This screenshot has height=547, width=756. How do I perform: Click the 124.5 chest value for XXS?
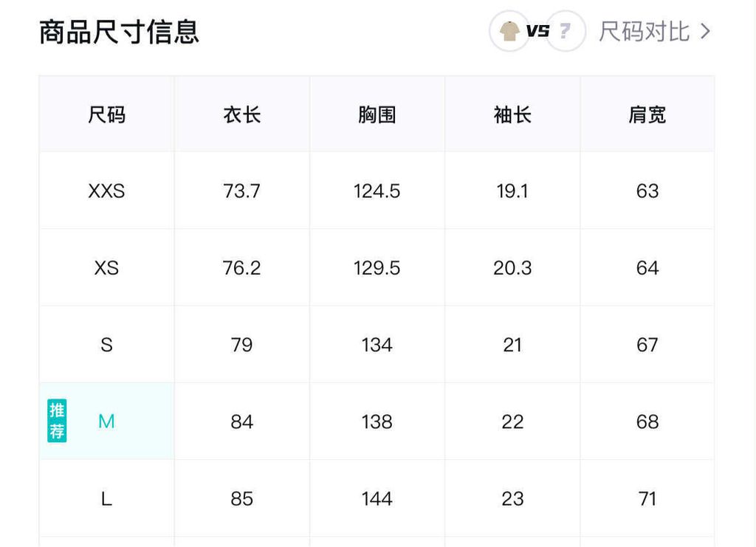(x=377, y=191)
